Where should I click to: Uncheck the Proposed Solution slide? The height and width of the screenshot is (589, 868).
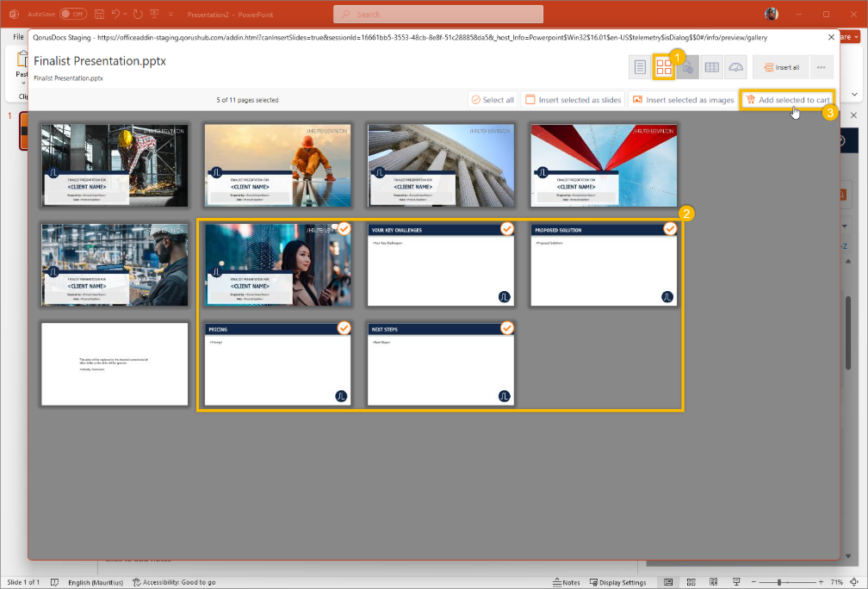(670, 228)
